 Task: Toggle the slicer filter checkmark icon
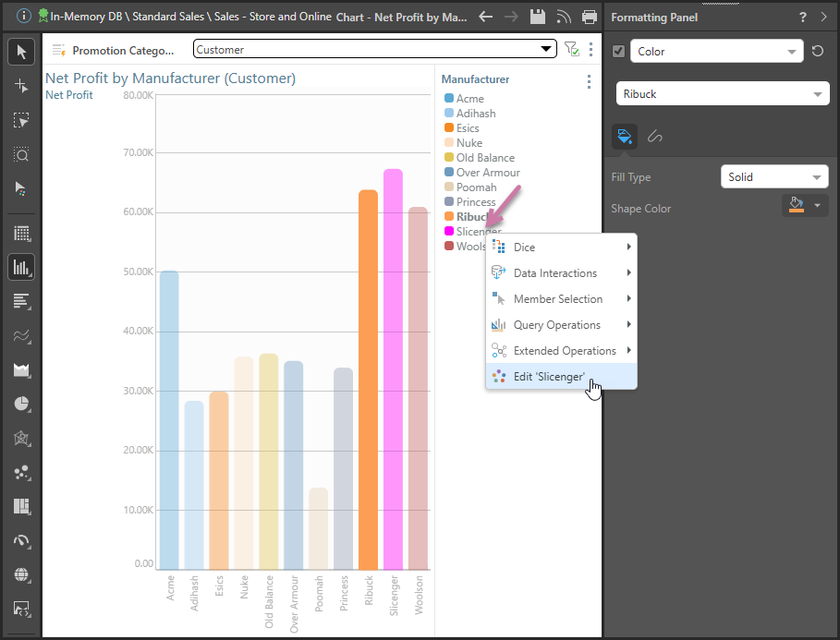coord(571,50)
